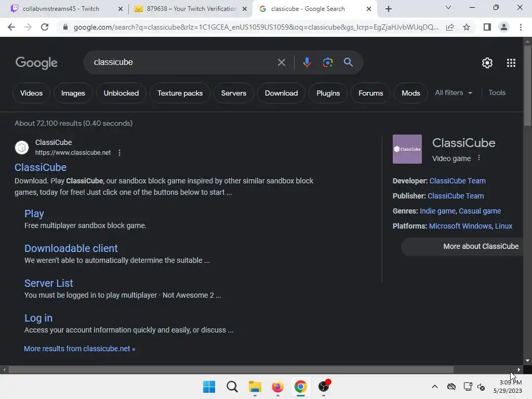The width and height of the screenshot is (532, 399).
Task: Launch Firefox from the taskbar
Action: [x=277, y=387]
